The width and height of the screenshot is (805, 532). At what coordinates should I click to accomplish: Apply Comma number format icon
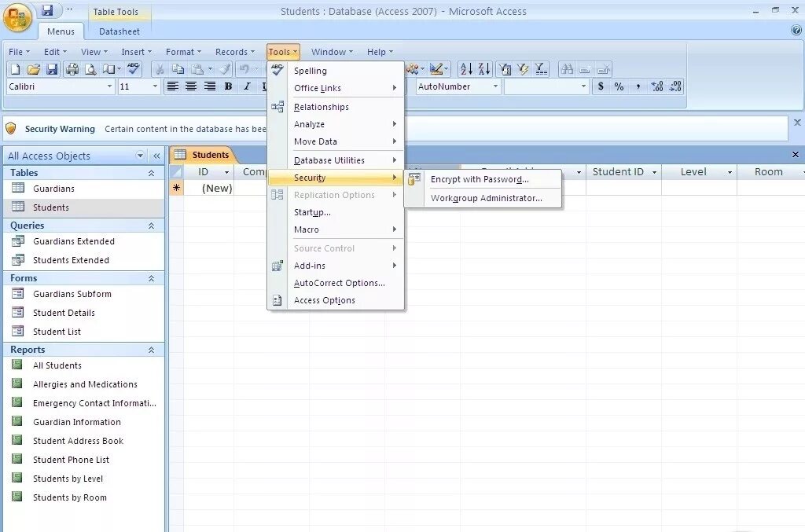click(x=638, y=86)
